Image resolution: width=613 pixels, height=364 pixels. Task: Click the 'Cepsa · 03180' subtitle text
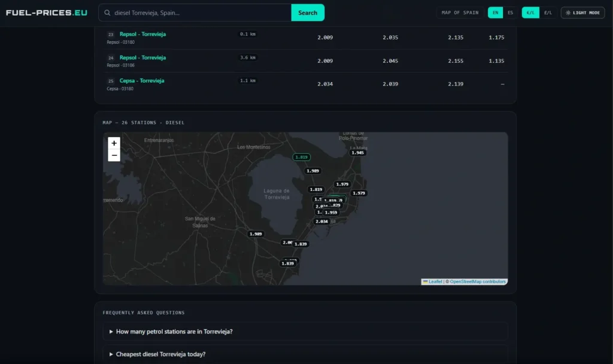click(120, 89)
